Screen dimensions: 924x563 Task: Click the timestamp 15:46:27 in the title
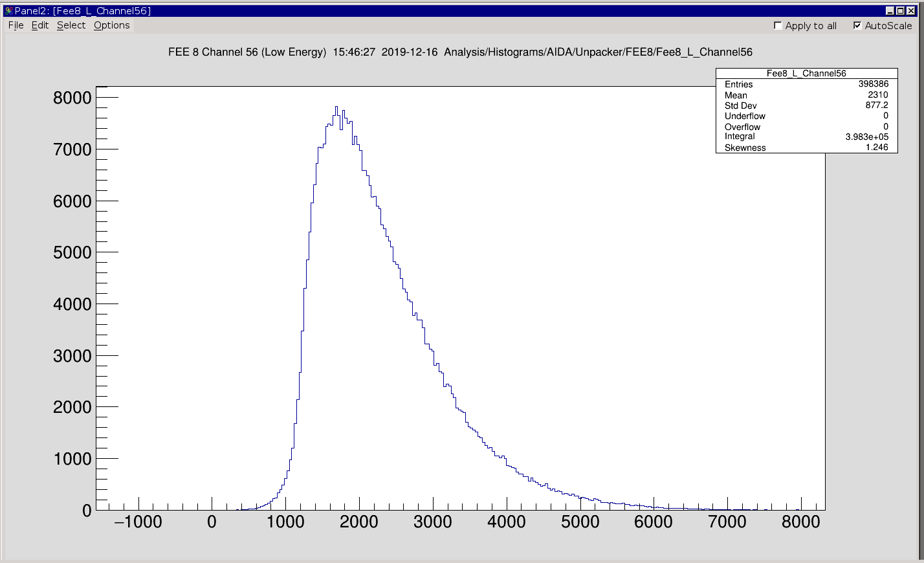click(354, 52)
